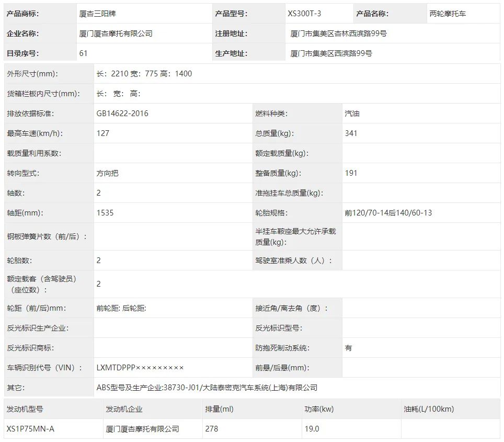Select the 前轮距: 后轮距: value
The image size is (504, 442).
121,308
